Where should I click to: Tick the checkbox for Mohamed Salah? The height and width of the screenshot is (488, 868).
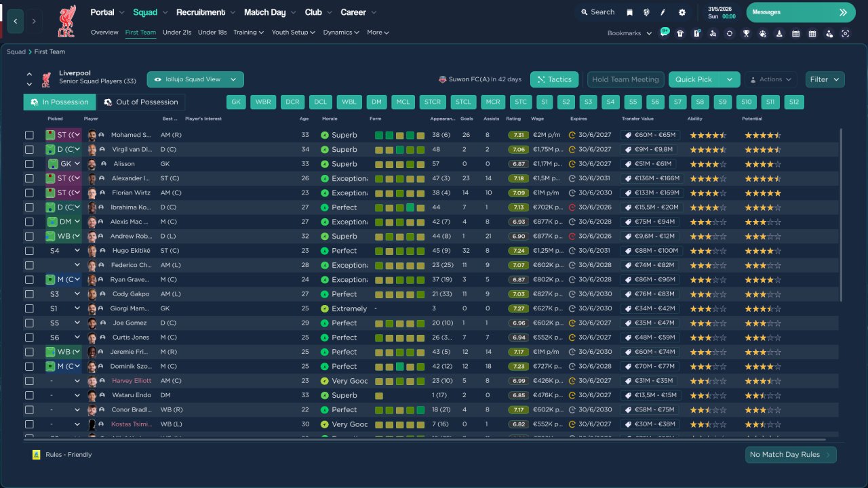[29, 135]
